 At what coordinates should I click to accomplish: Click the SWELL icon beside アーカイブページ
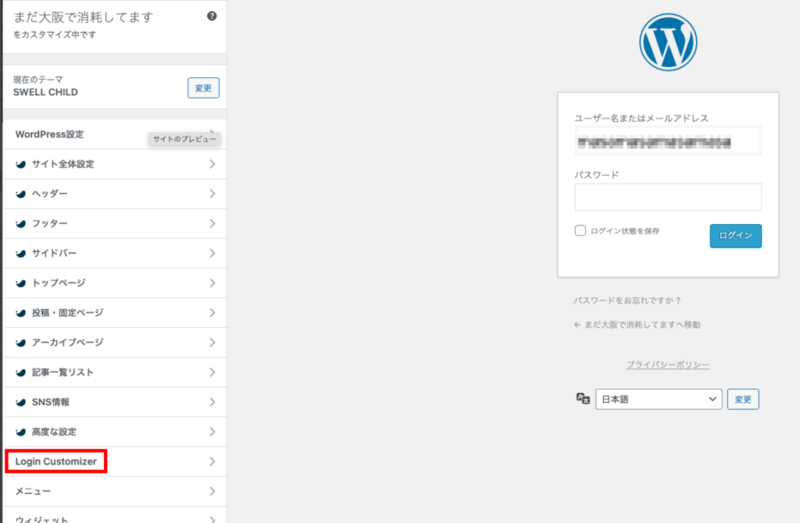tap(20, 342)
